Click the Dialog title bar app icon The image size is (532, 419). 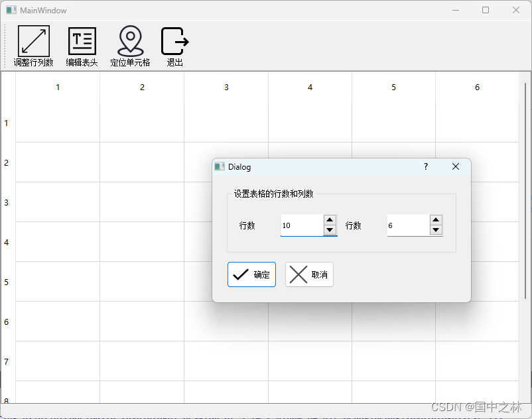(220, 166)
